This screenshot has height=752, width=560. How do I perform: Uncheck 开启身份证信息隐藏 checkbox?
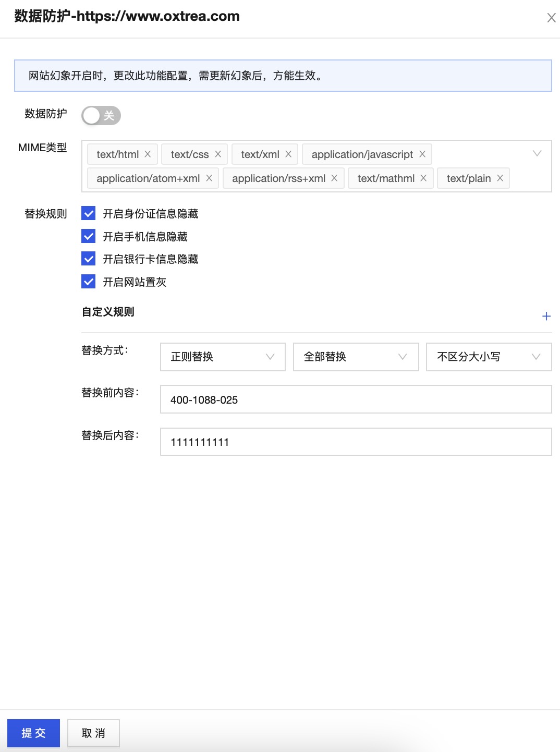pos(89,214)
